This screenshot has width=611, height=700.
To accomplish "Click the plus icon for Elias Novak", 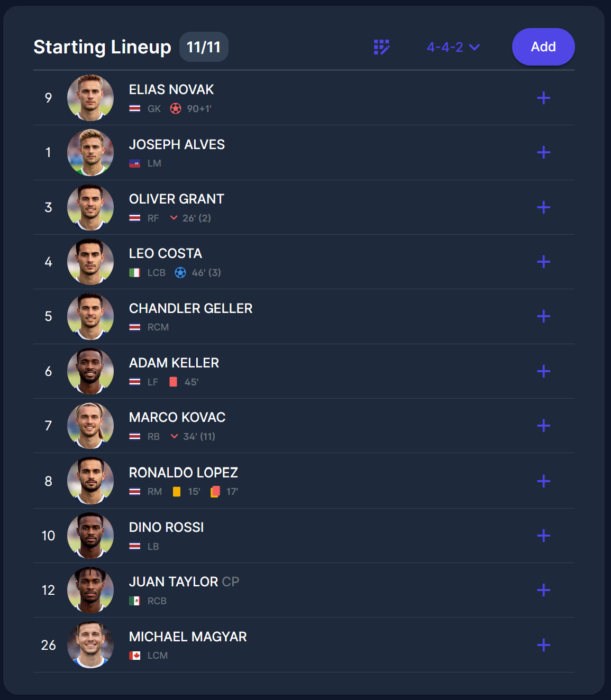I will [x=543, y=98].
